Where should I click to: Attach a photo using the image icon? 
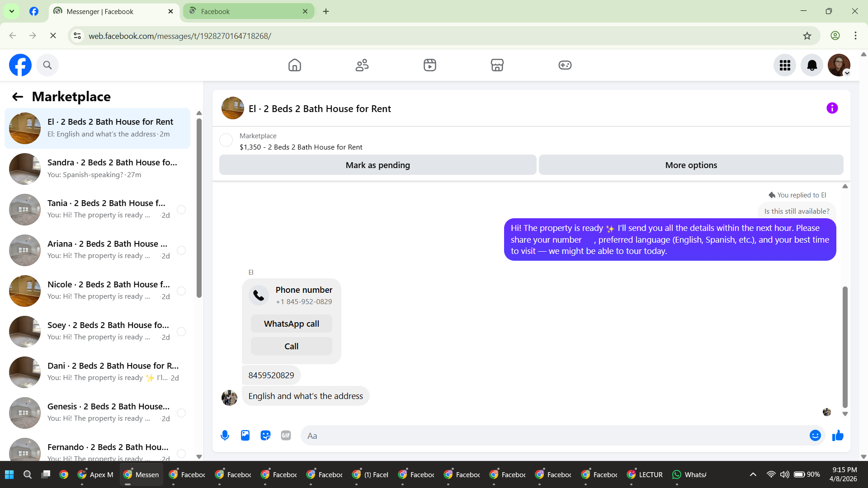click(x=245, y=436)
